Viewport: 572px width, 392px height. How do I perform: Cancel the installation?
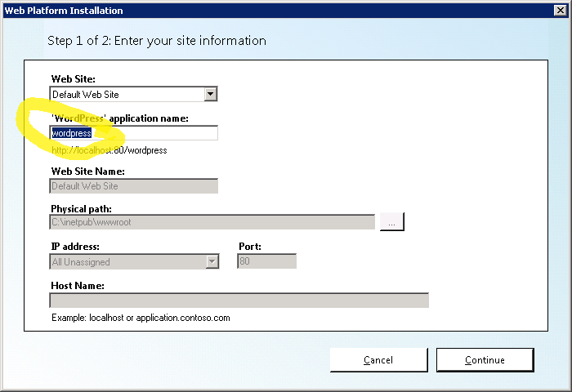[x=378, y=360]
